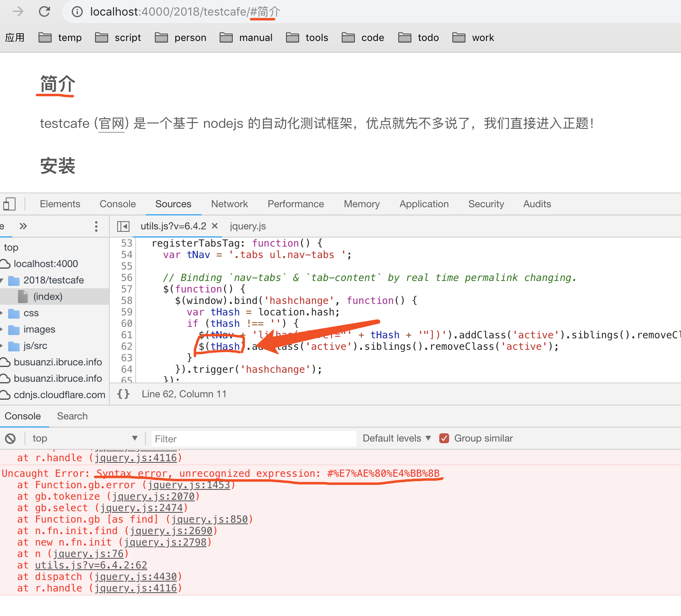Expand the css folder
Viewport: 681px width, 616px height.
click(x=2, y=313)
